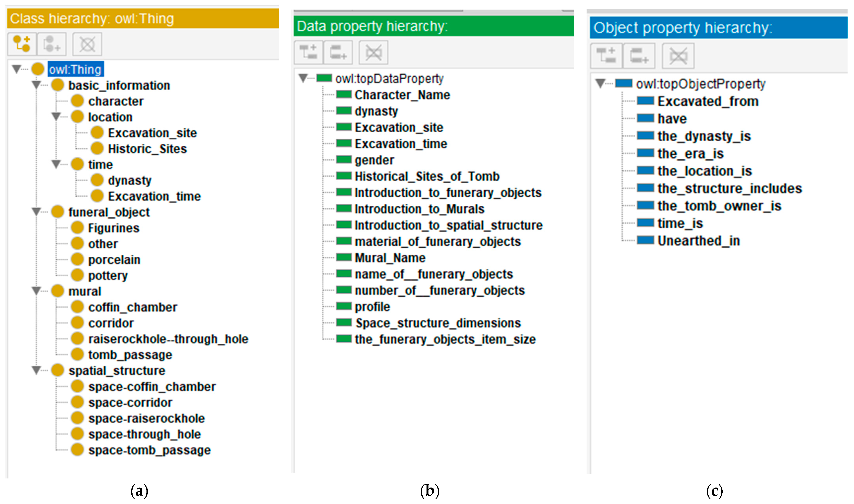Select the the_tomb_owner_is object property
This screenshot has height=504, width=854.
tap(719, 206)
